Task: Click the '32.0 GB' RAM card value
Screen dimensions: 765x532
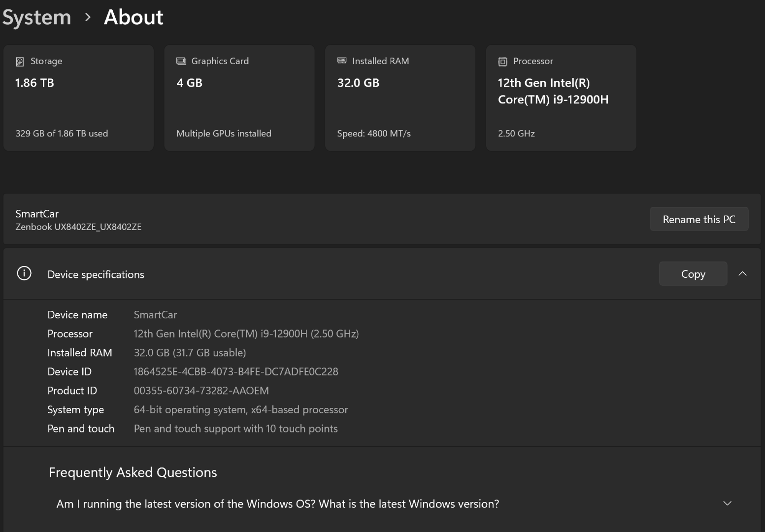Action: 358,83
